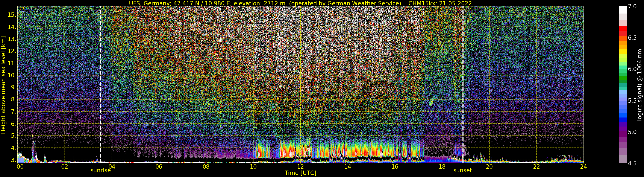Click the '12' time tick label
The height and width of the screenshot is (177, 644).
300,166
